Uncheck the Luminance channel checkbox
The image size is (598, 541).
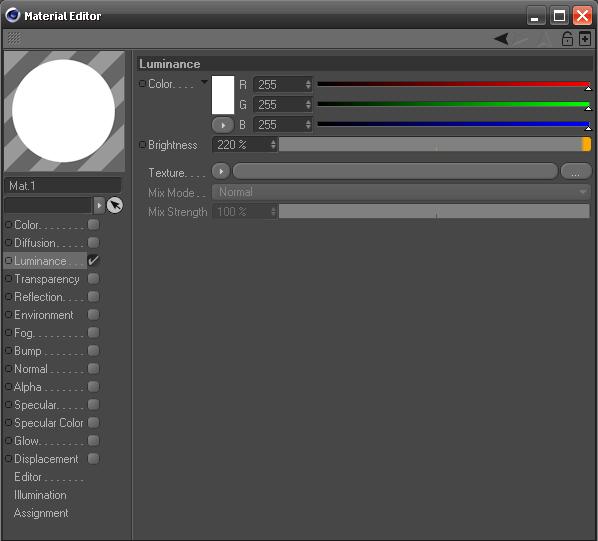tap(93, 260)
